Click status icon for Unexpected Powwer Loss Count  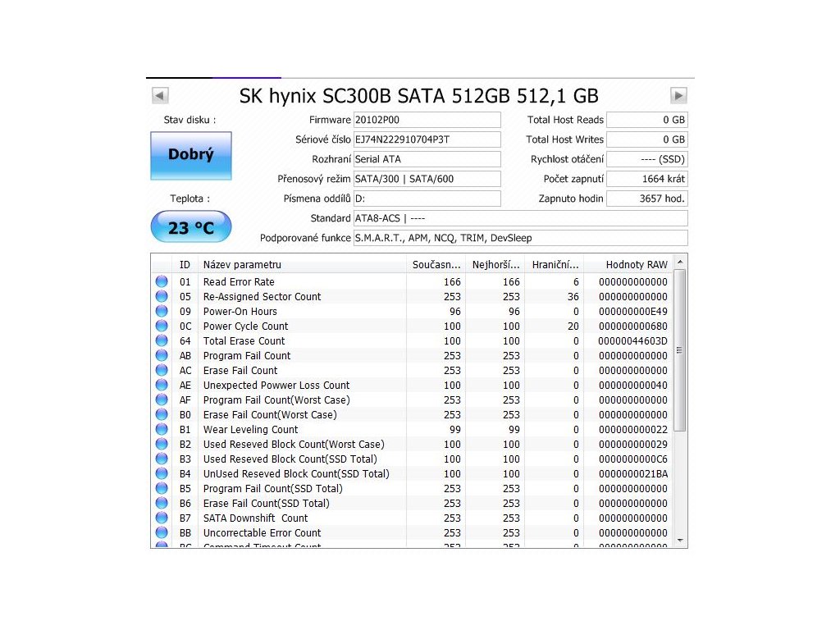(x=162, y=385)
